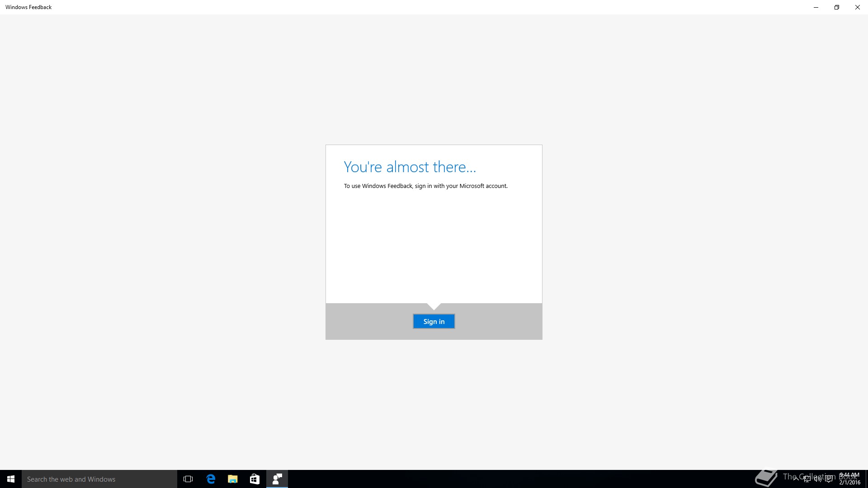The width and height of the screenshot is (868, 488).
Task: Restore down the Windows Feedback window
Action: [837, 7]
